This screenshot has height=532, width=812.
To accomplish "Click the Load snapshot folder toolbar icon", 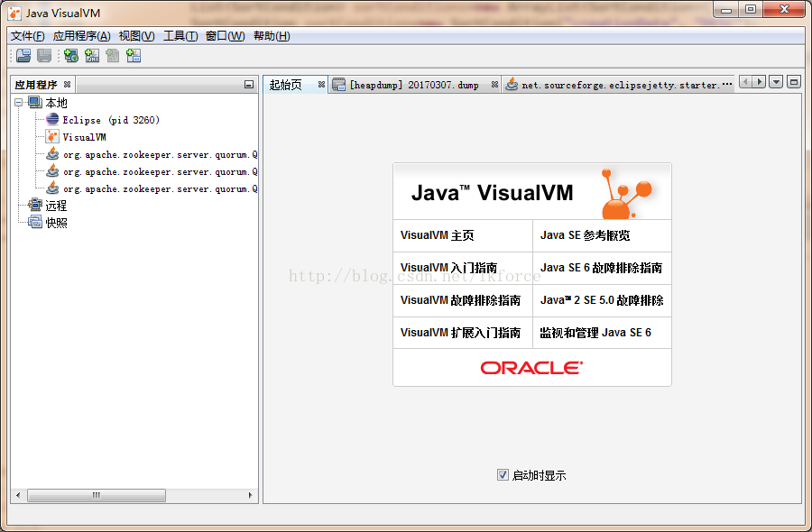I will point(23,55).
